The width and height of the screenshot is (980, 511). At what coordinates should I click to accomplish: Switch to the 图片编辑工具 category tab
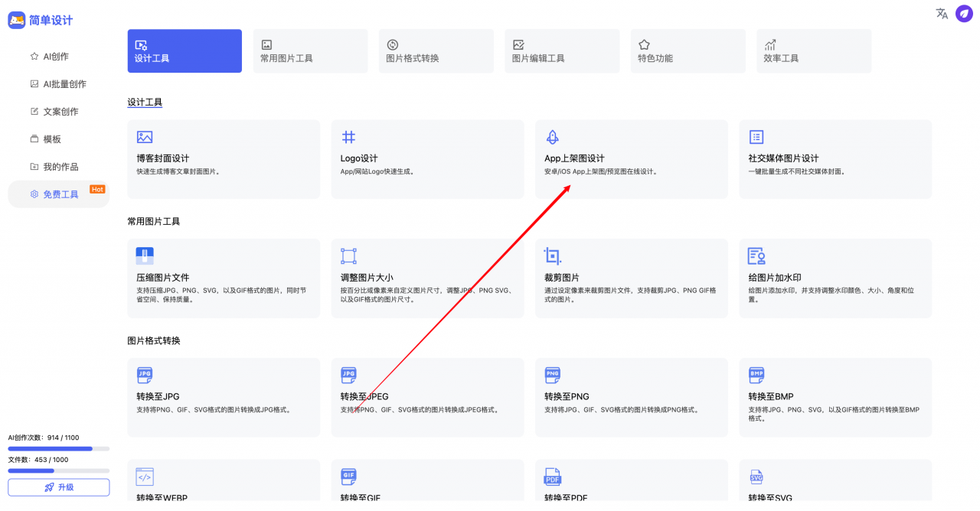(x=562, y=51)
